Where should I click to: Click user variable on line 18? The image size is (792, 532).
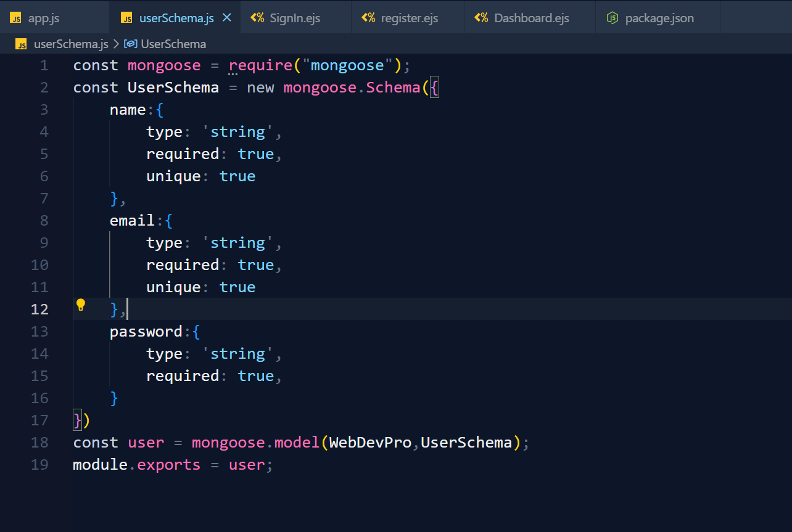(146, 443)
